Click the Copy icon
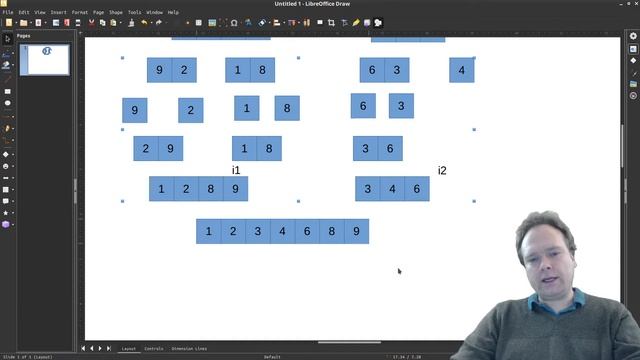 (x=102, y=23)
